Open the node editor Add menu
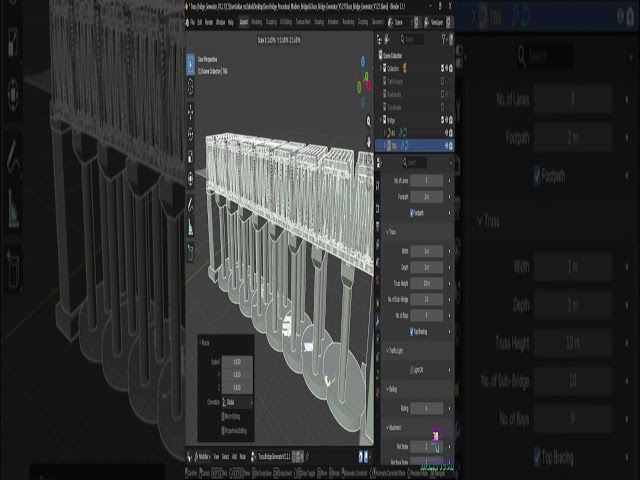The image size is (640, 480). click(234, 457)
